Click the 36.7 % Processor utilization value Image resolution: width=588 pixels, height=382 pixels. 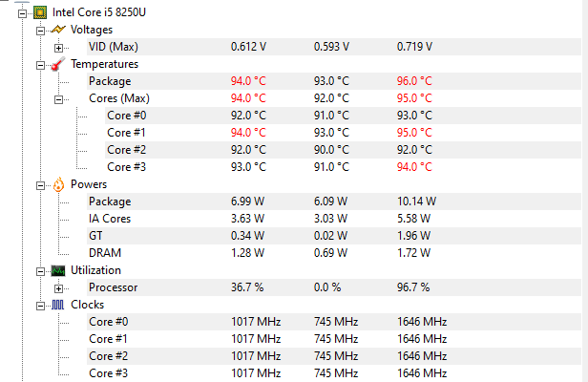coord(247,287)
